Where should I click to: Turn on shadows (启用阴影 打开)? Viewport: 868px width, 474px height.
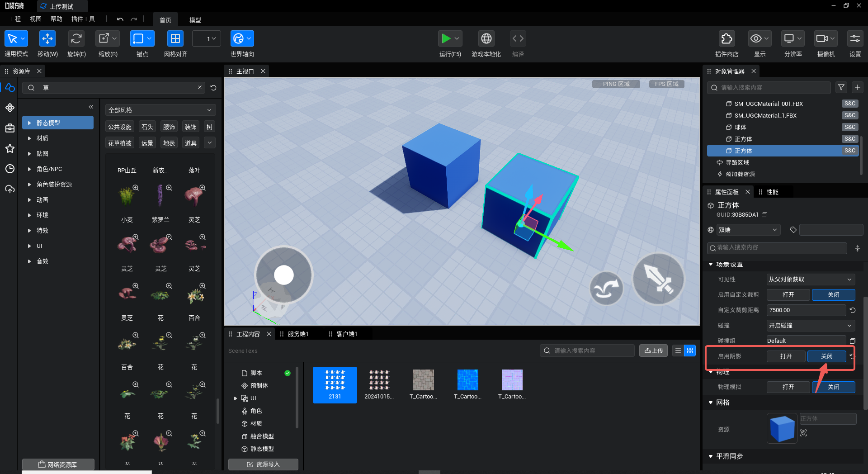[x=786, y=356]
